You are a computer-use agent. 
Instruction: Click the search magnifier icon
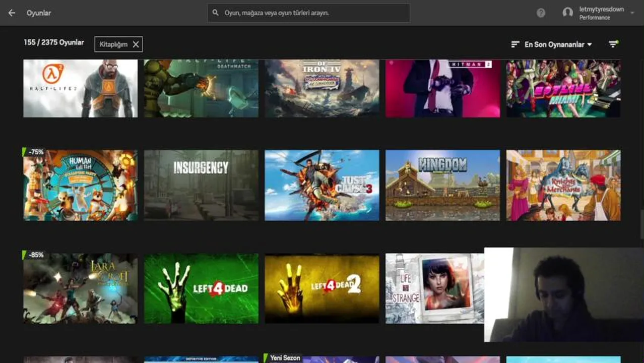216,13
